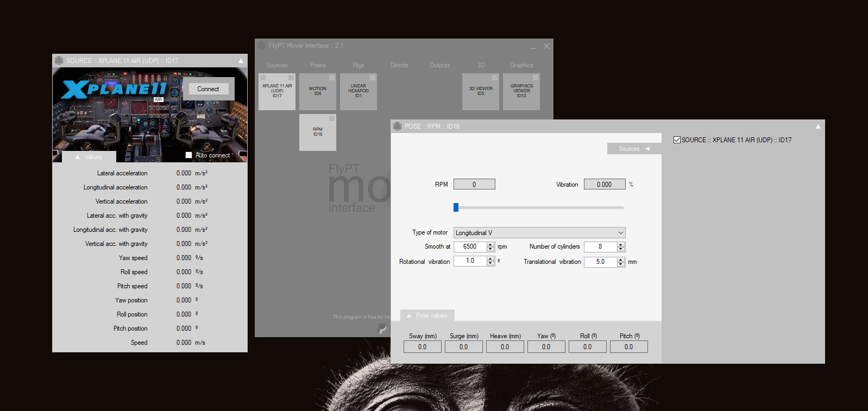This screenshot has width=868, height=411.
Task: Click the RPM value field
Action: (x=474, y=185)
